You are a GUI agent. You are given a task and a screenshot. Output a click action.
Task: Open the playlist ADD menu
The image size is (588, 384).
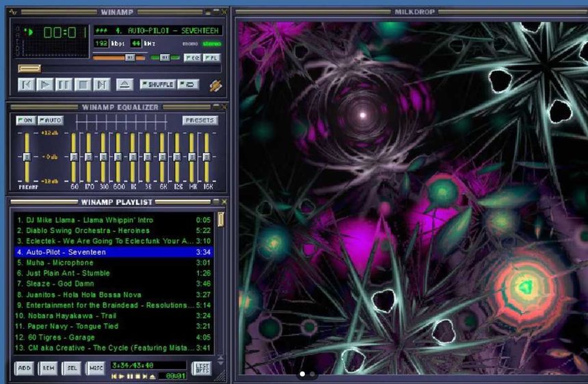pos(25,368)
